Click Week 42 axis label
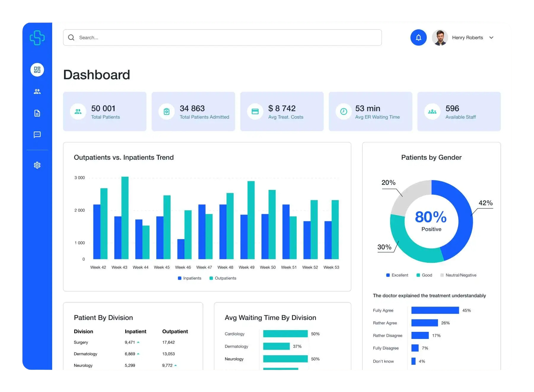Screen dimensions: 534x392 98,267
